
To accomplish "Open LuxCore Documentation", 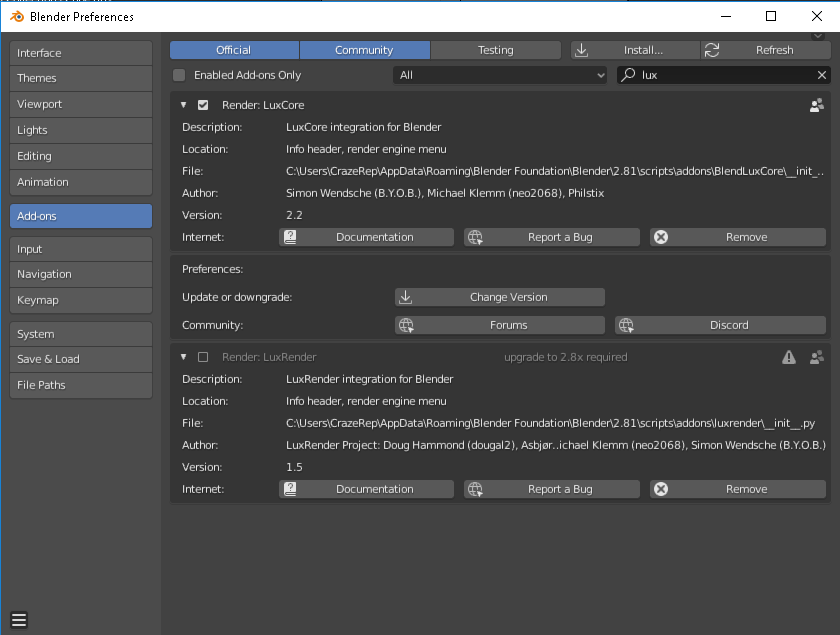I will (366, 237).
